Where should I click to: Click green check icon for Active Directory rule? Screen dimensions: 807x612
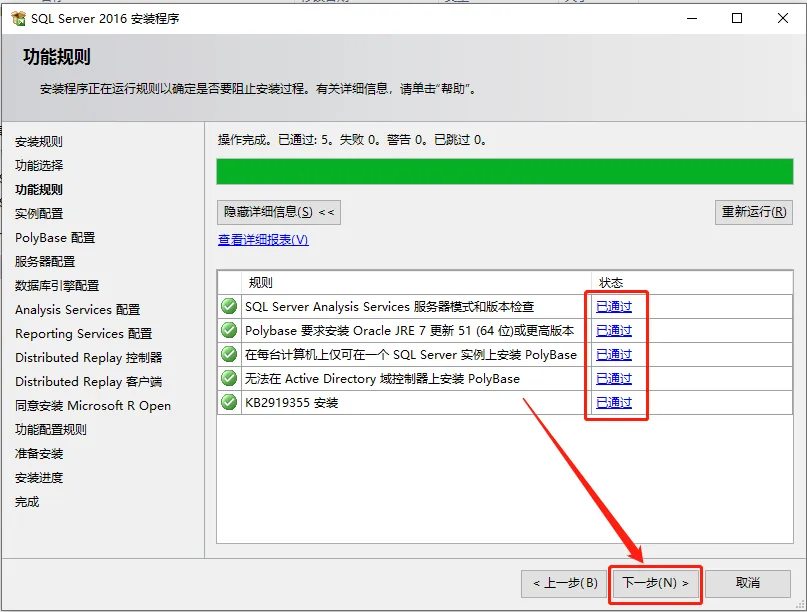tap(229, 378)
